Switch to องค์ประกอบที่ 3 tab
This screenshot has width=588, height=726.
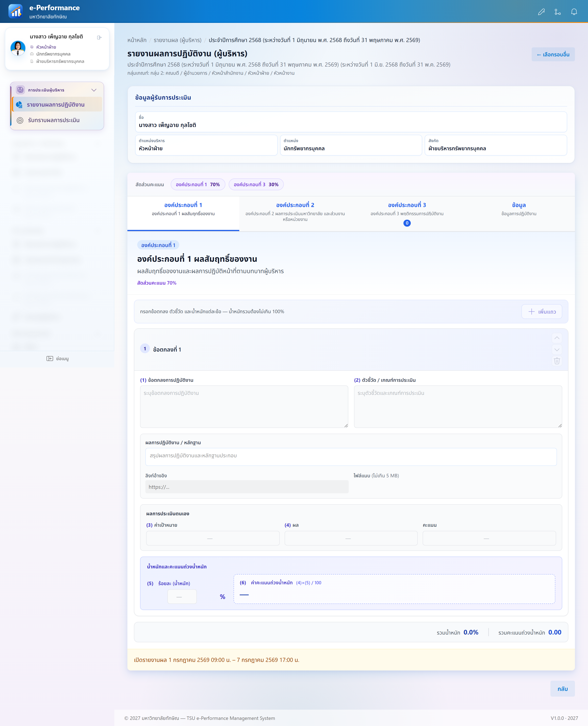407,214
